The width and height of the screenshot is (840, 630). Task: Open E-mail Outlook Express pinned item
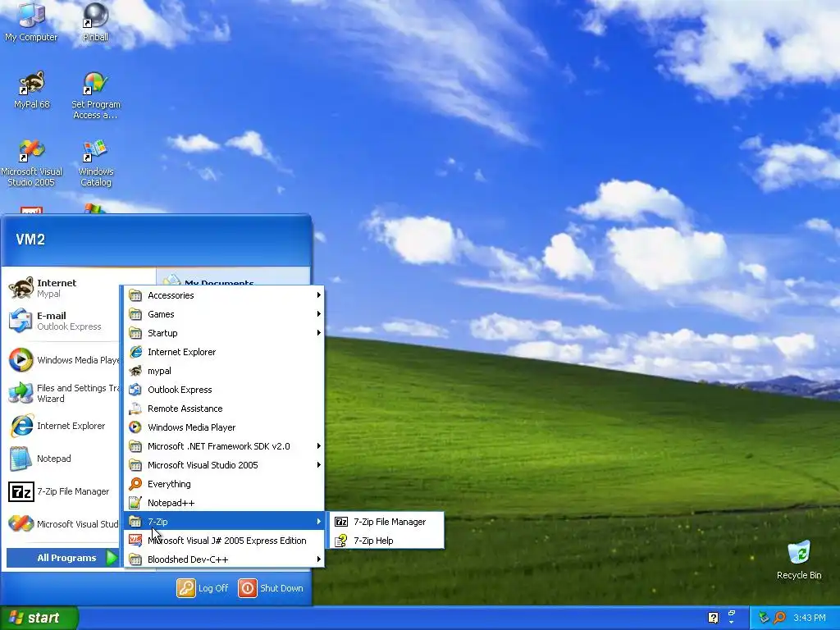pos(63,321)
